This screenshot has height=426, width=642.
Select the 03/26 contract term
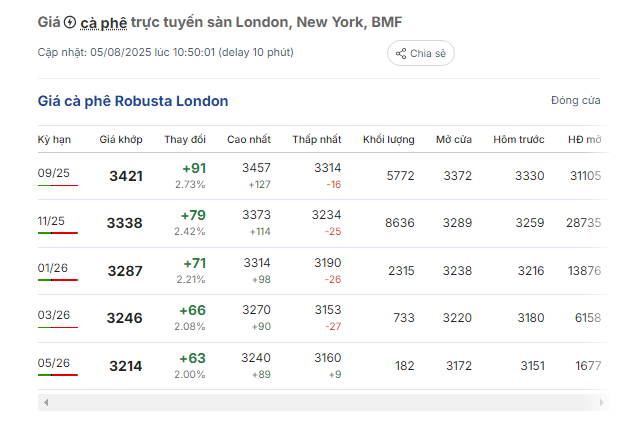coord(54,315)
